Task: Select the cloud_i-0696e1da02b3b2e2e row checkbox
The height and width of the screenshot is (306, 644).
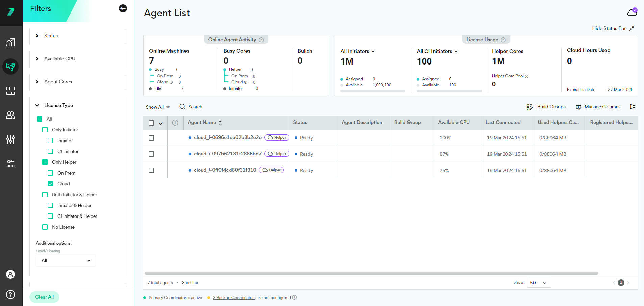Action: coord(151,138)
